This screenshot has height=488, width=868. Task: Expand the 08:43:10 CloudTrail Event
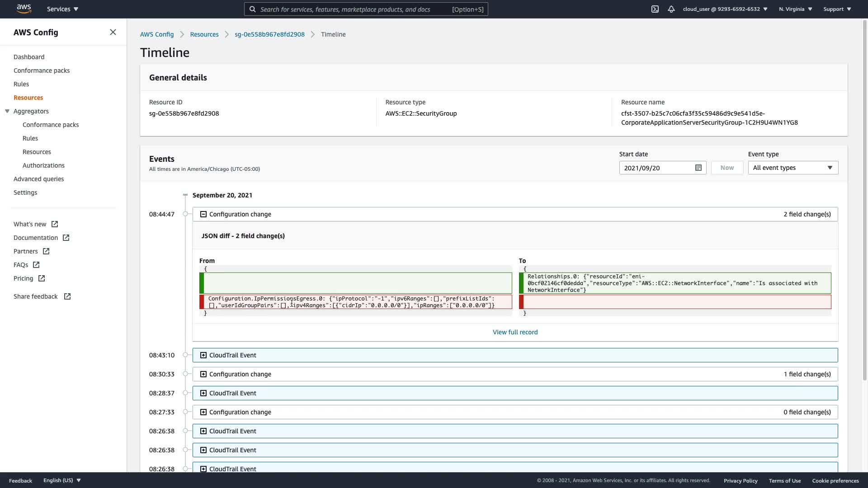coord(203,355)
